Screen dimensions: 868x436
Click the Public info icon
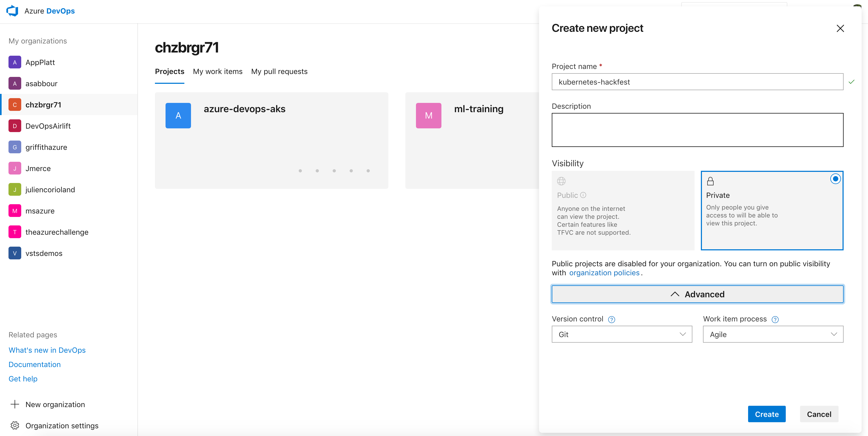point(583,195)
